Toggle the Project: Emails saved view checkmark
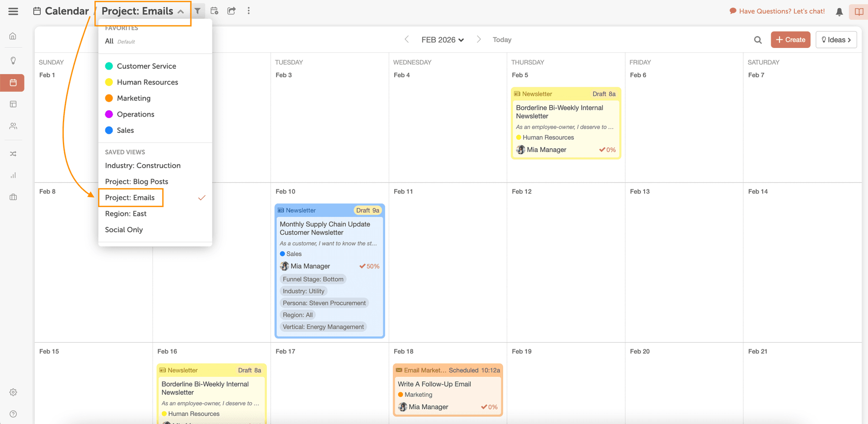Viewport: 868px width, 424px height. click(x=202, y=198)
